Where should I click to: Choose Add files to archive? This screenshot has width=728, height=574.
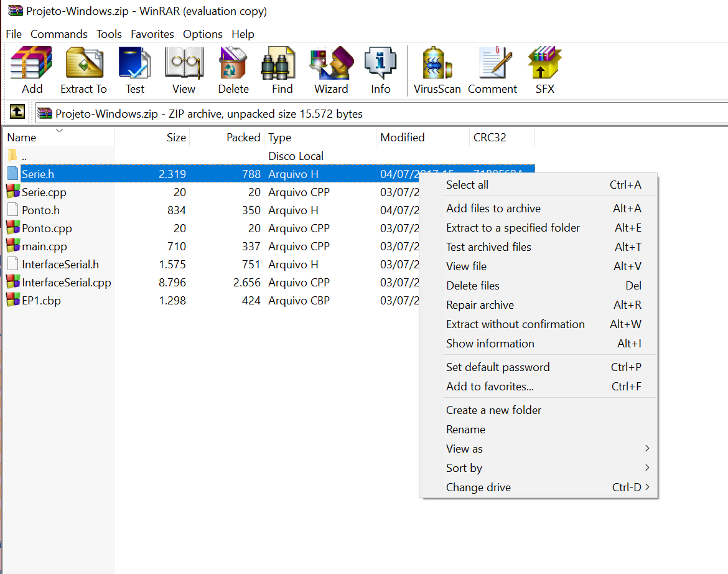(x=538, y=209)
